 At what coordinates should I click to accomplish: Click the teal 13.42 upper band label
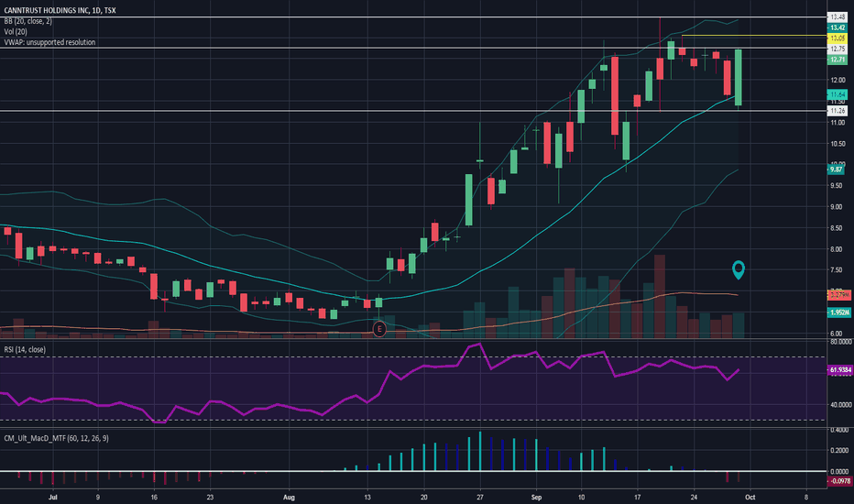[838, 27]
